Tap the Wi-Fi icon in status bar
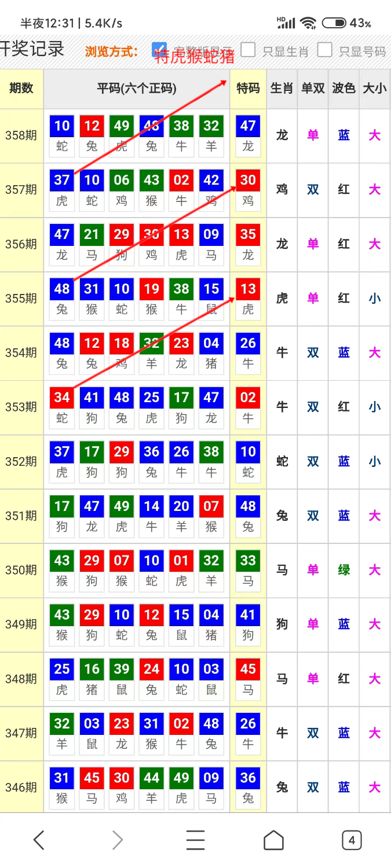This screenshot has width=391, height=868. [x=308, y=23]
